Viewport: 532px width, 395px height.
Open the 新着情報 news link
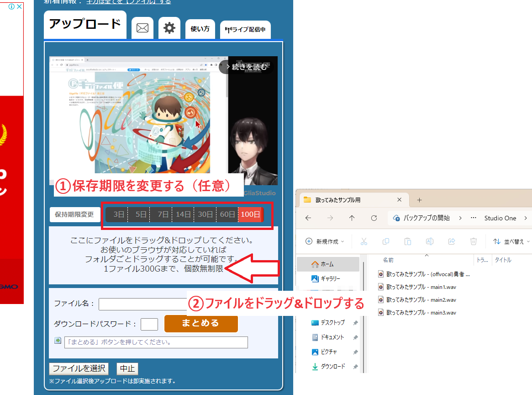(129, 2)
